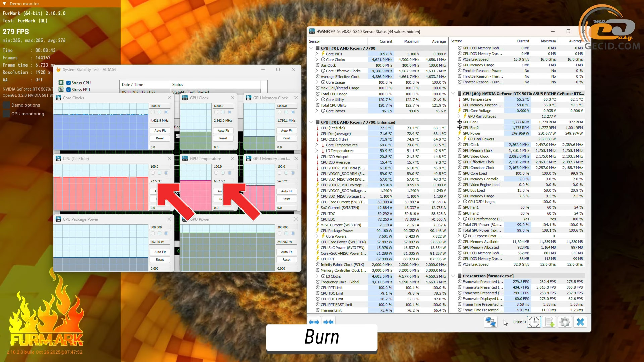Close sensors with the blue X icon

click(x=580, y=322)
